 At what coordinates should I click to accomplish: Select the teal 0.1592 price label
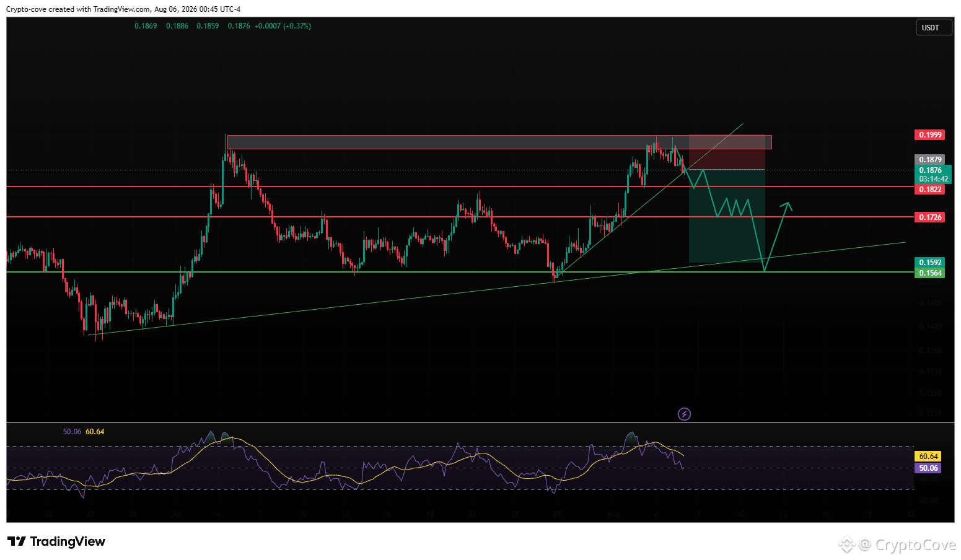tap(929, 263)
